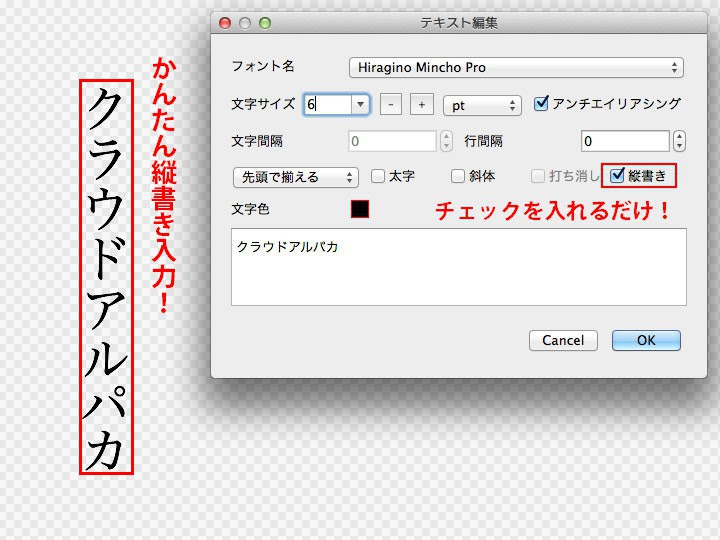Decrease font size with minus button
Viewport: 720px width, 540px height.
coord(391,105)
